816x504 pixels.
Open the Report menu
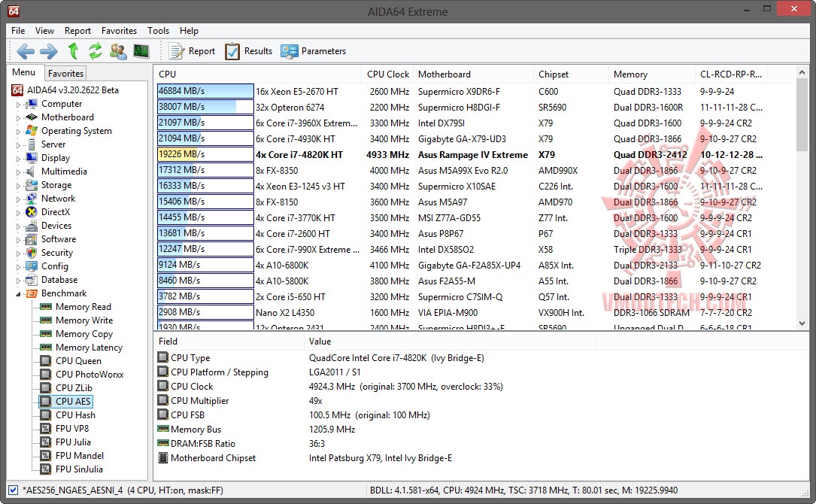[x=77, y=31]
